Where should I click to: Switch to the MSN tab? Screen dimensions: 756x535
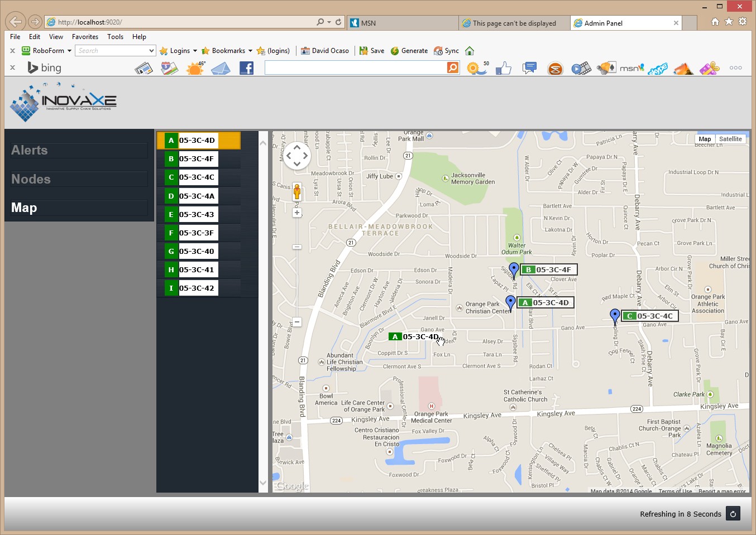(x=403, y=23)
